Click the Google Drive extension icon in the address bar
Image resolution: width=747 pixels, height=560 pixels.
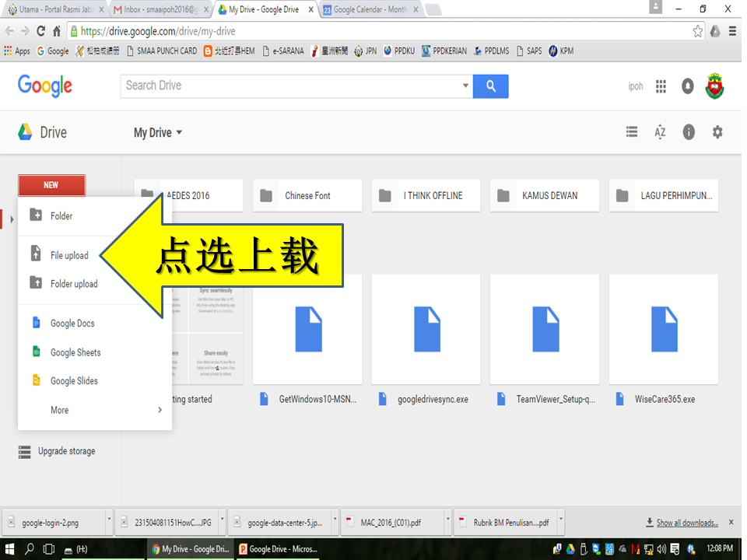pyautogui.click(x=715, y=31)
